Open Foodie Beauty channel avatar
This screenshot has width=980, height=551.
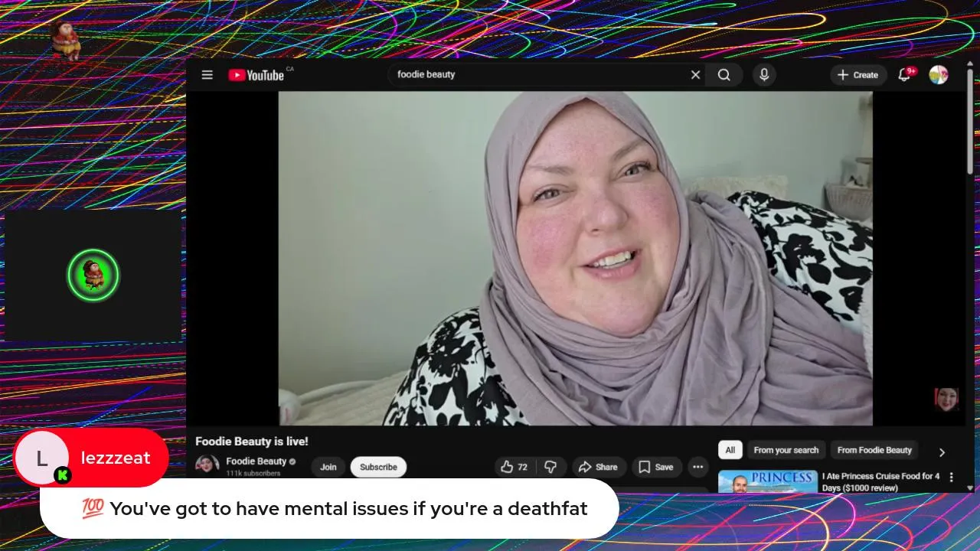click(x=207, y=465)
